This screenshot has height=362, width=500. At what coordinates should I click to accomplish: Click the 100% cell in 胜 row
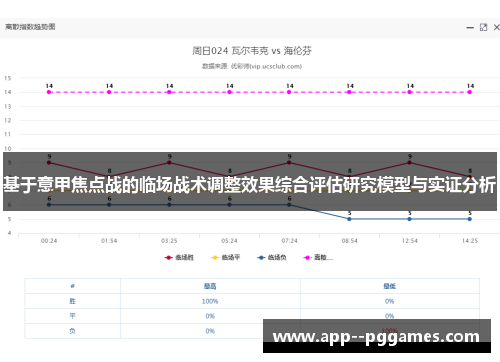coord(210,301)
